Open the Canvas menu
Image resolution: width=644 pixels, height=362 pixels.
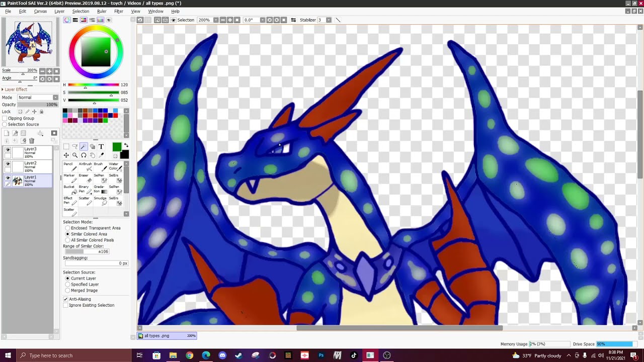[40, 11]
